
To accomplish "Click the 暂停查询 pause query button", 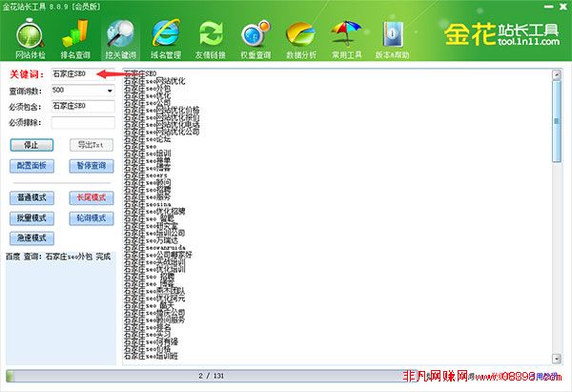I will (92, 166).
